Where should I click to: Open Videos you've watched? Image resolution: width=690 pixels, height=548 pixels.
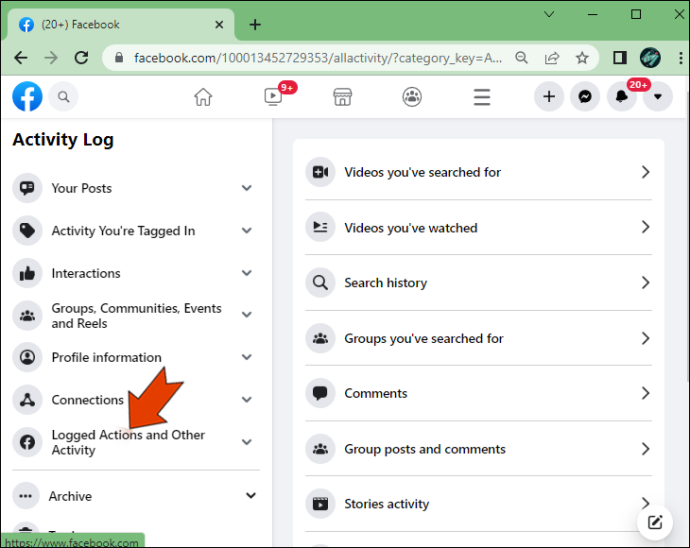478,228
